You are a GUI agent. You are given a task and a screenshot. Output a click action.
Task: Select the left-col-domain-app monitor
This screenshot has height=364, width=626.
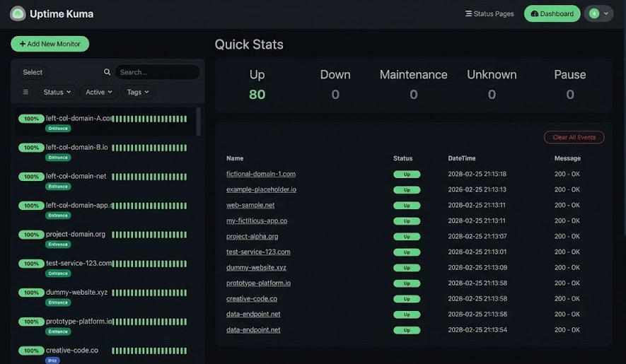pyautogui.click(x=105, y=209)
